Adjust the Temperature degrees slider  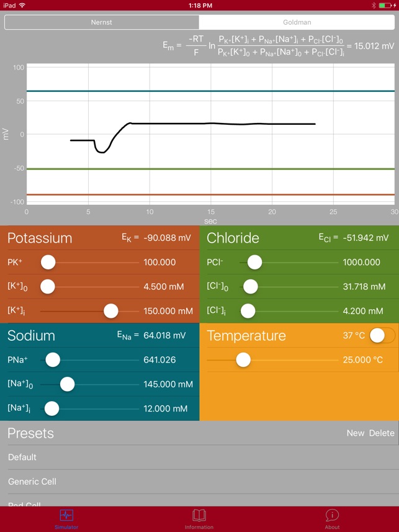[243, 360]
